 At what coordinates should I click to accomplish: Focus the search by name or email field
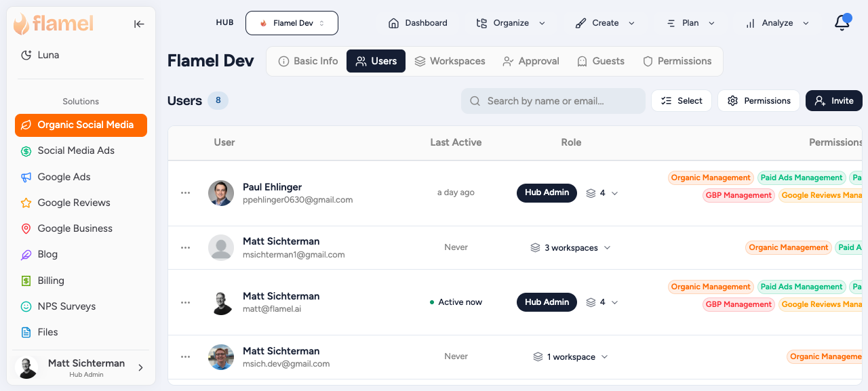pos(553,101)
